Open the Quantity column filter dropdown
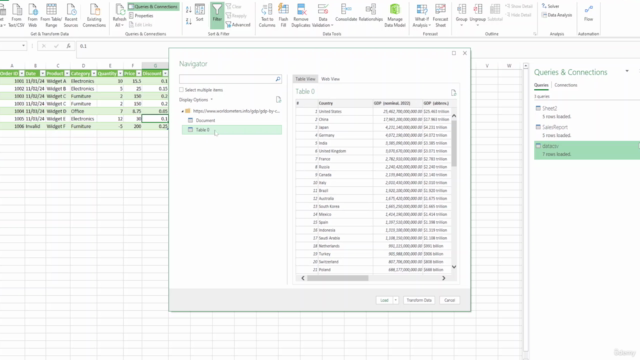This screenshot has height=360, width=640. point(120,73)
